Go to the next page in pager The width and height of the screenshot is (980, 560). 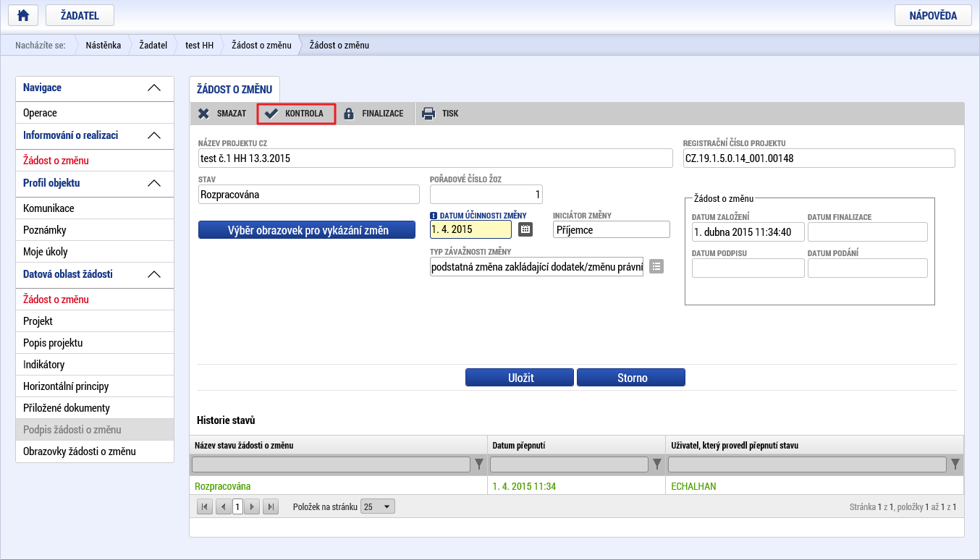tap(252, 506)
